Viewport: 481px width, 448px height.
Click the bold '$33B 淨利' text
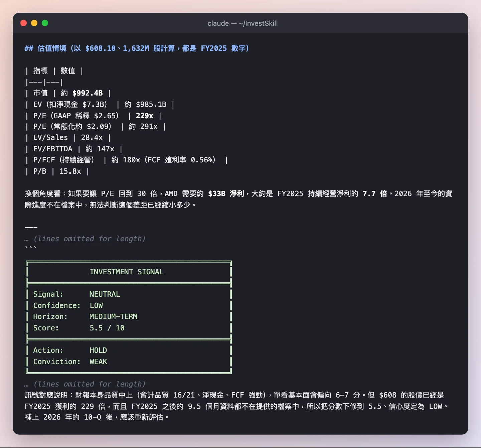point(226,194)
